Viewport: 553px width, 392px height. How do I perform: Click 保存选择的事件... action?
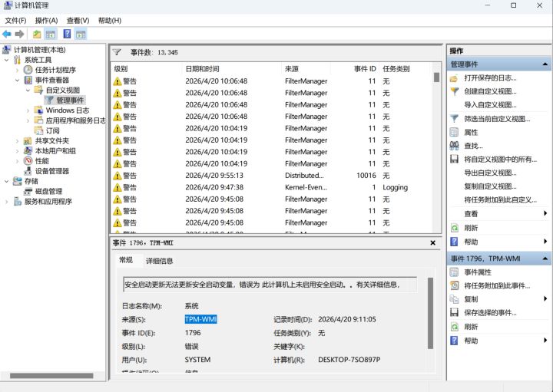point(490,313)
